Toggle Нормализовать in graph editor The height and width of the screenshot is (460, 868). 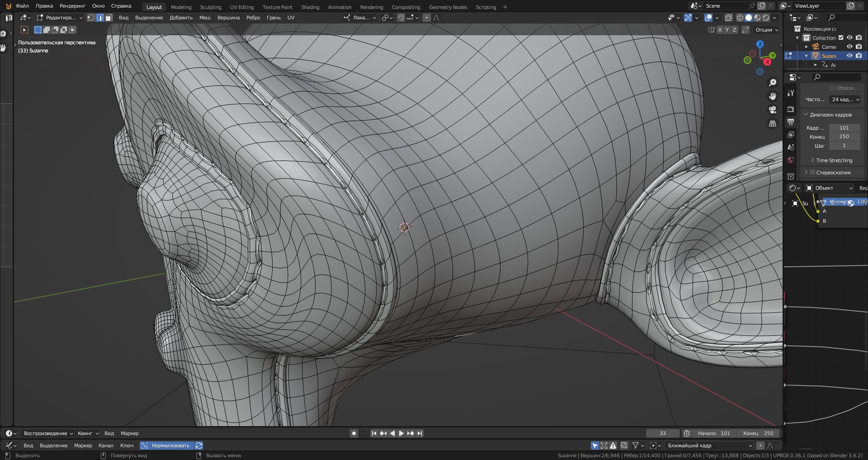[x=167, y=446]
